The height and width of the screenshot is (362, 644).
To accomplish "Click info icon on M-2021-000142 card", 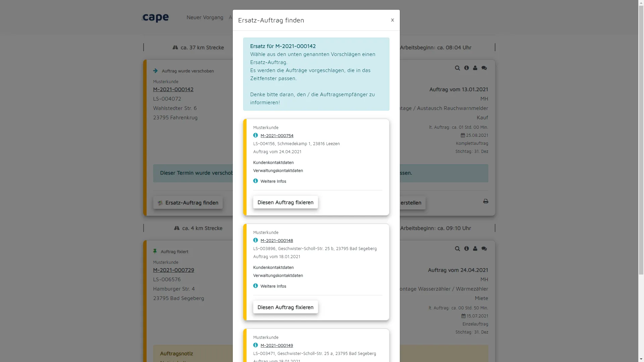I will (x=467, y=68).
